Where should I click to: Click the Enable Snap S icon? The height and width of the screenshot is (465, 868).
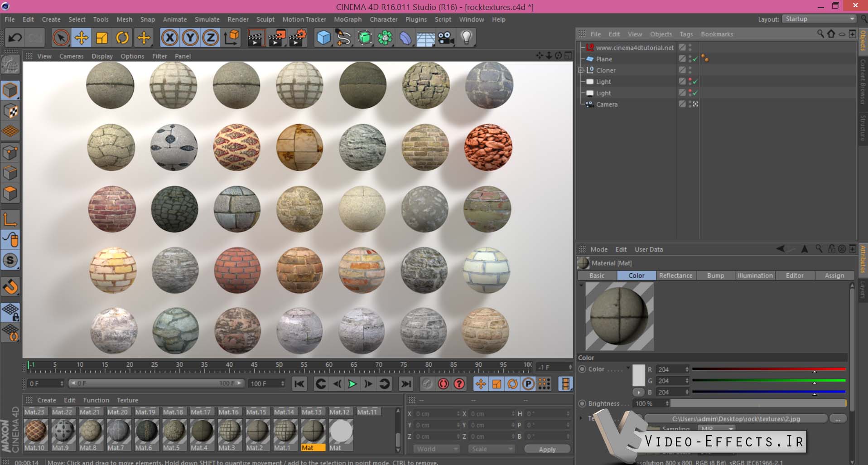[x=10, y=261]
